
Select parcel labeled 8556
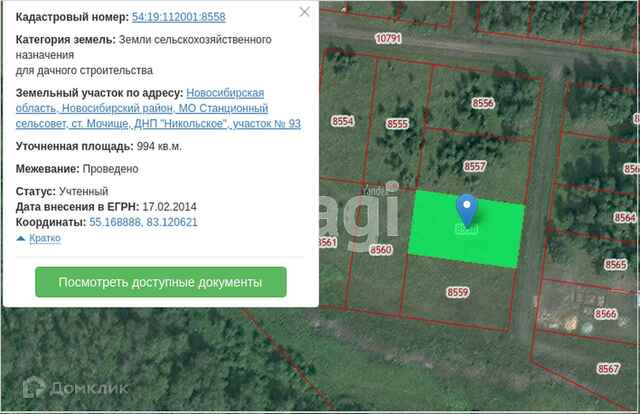point(483,103)
